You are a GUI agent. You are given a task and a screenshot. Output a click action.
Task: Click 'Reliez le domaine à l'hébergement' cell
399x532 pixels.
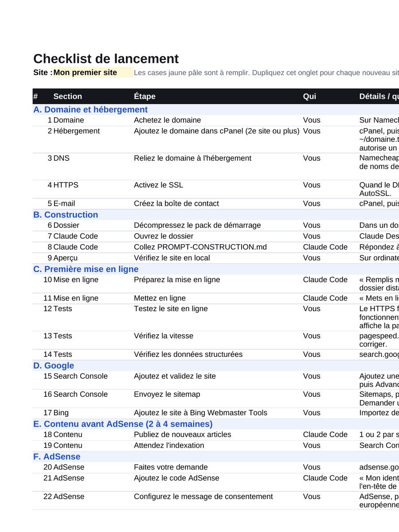[x=192, y=158]
